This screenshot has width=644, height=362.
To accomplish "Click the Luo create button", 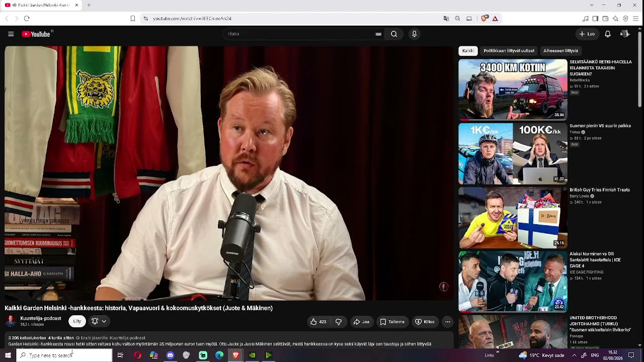I will coord(587,34).
